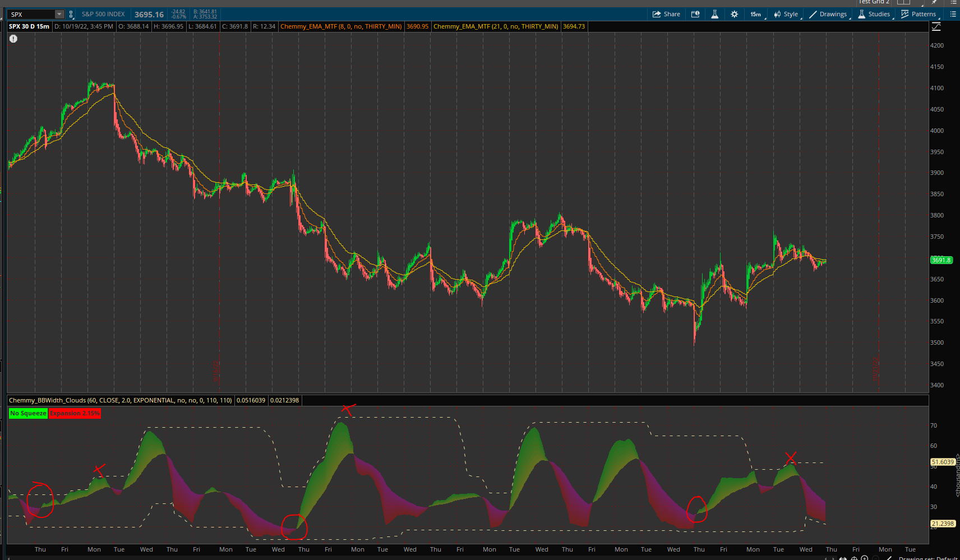960x560 pixels.
Task: Toggle the price axis scale icon
Action: click(x=936, y=26)
